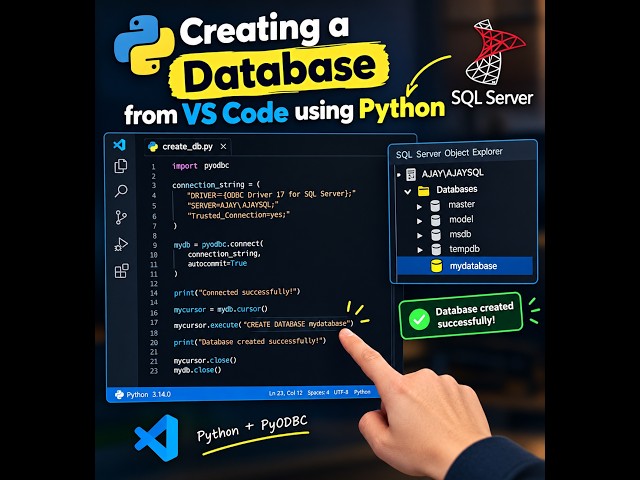The image size is (640, 480).
Task: Click the msdb database cylinder icon
Action: [x=436, y=235]
